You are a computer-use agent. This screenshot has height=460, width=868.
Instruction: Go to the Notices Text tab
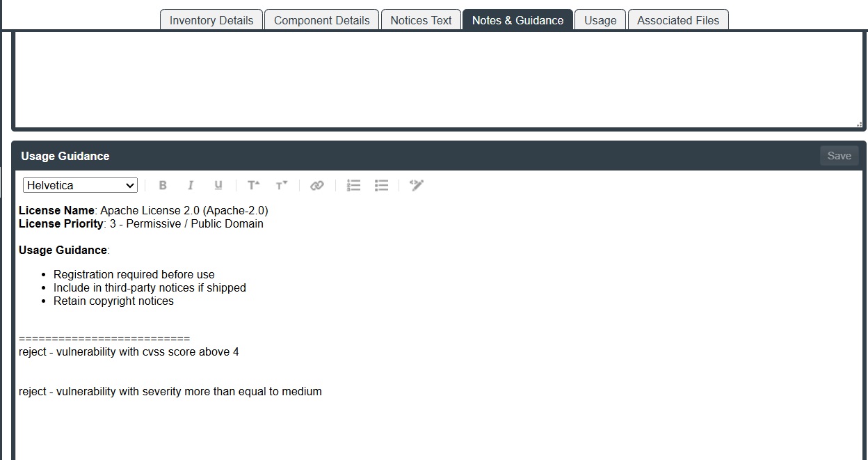[421, 20]
